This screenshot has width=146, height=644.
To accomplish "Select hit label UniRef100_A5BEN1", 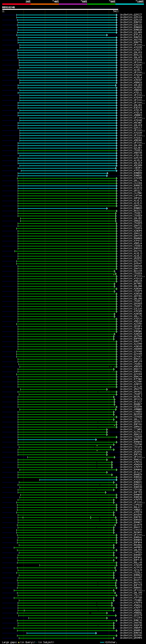I will tap(131, 613).
